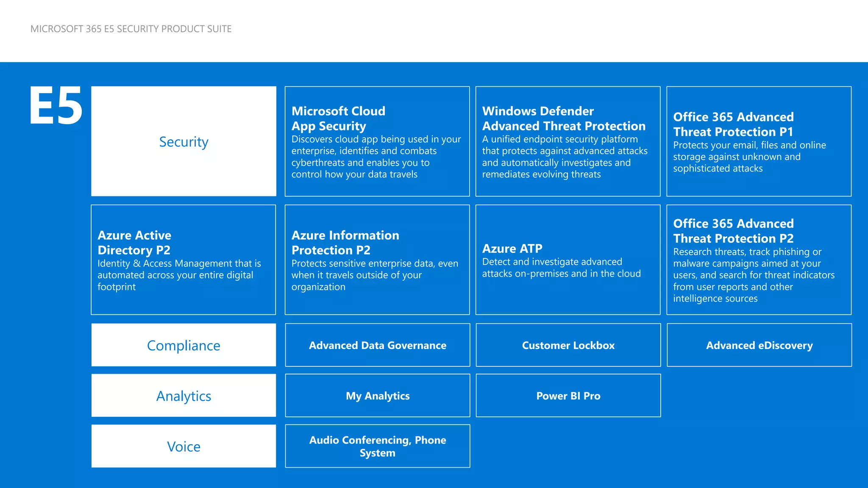Click 'Detect and investigate advanced' description
This screenshot has width=868, height=488.
552,262
